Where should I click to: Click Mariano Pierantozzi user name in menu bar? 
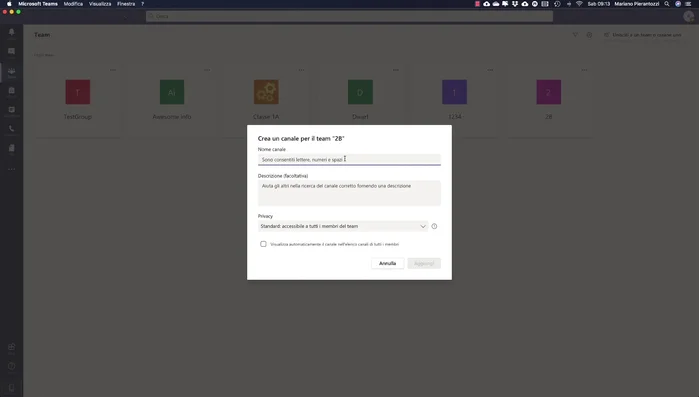pyautogui.click(x=637, y=4)
